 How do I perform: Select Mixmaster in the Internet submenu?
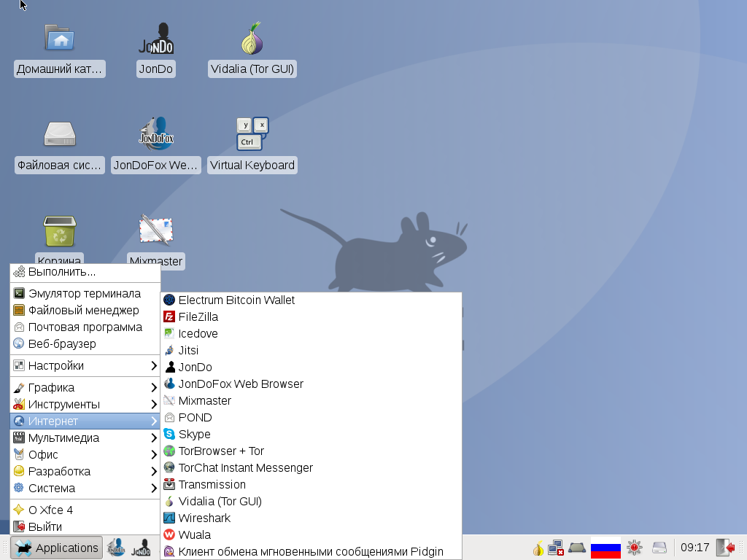[311, 400]
